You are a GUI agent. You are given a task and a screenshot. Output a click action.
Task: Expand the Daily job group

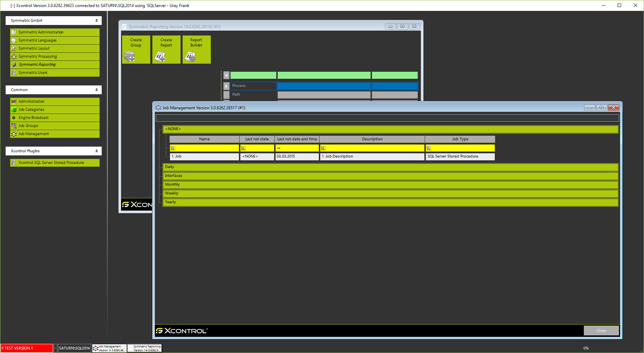pos(391,167)
